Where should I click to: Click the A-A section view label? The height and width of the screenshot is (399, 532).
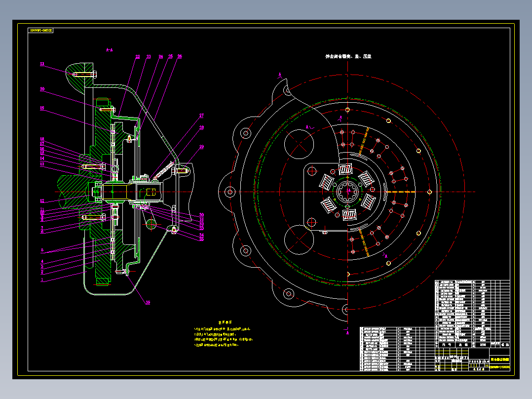[x=109, y=50]
